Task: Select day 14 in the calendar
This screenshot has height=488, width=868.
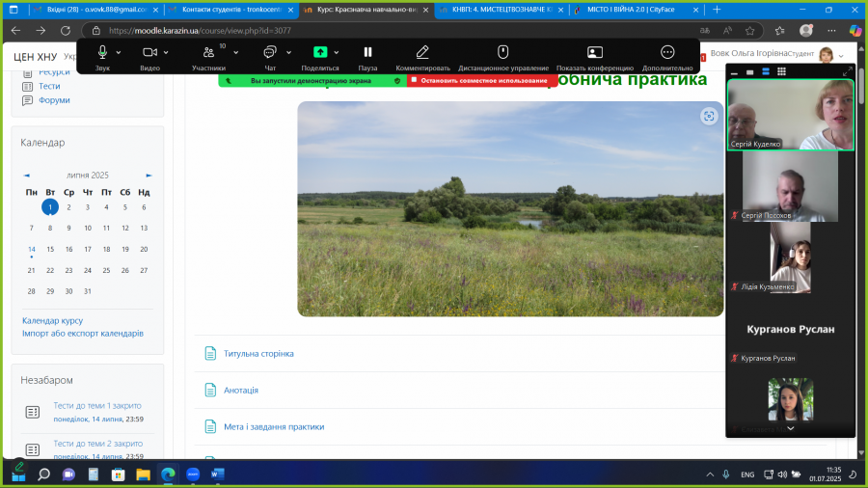Action: (x=32, y=250)
